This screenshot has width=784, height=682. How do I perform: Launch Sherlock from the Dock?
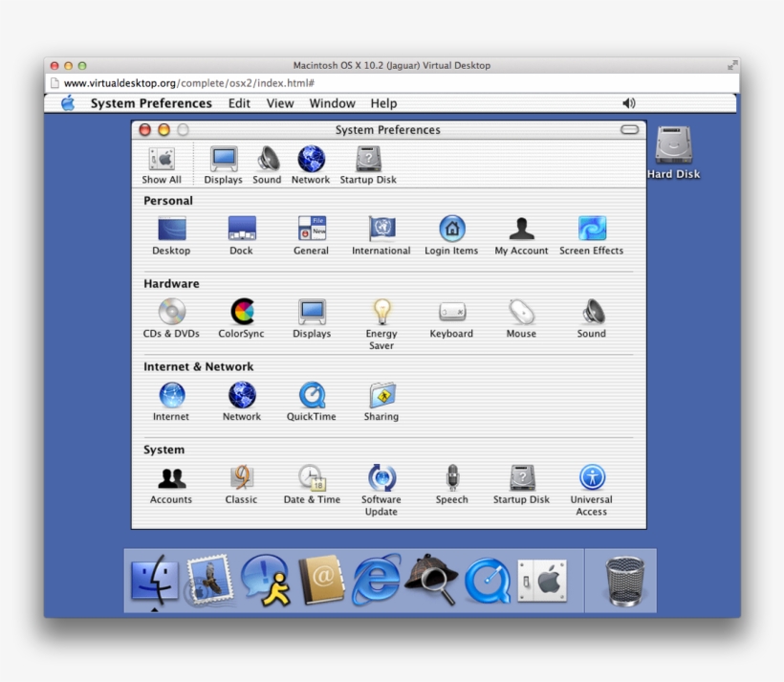[429, 579]
